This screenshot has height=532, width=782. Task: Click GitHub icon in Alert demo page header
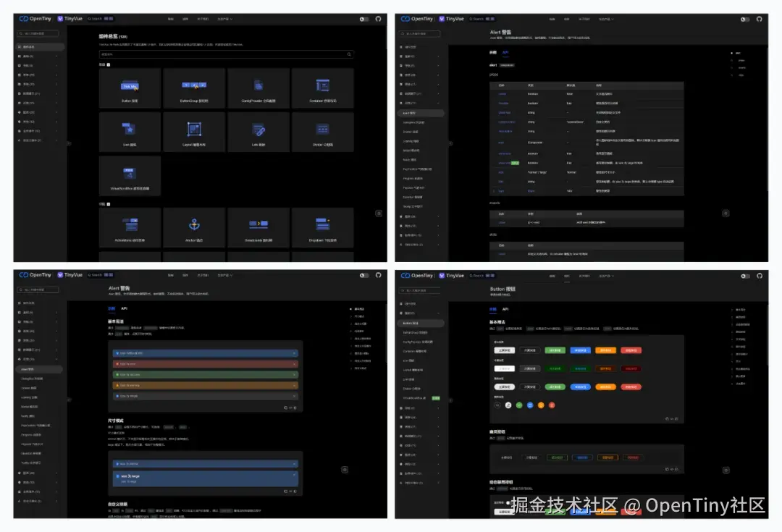click(378, 275)
